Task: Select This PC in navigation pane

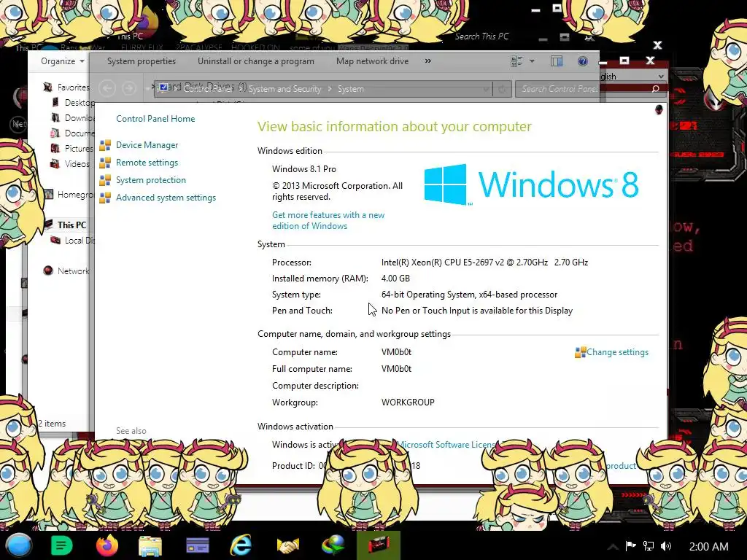Action: click(71, 225)
